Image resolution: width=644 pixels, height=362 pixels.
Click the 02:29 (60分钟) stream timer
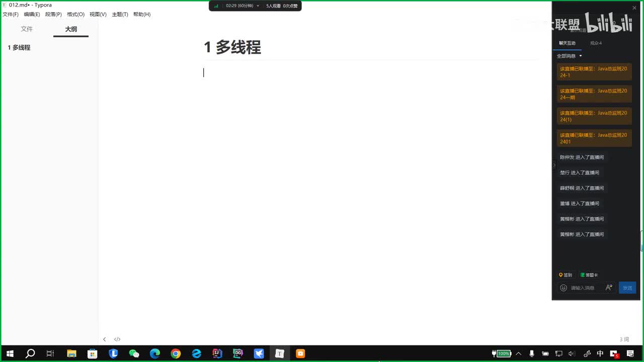tap(239, 6)
